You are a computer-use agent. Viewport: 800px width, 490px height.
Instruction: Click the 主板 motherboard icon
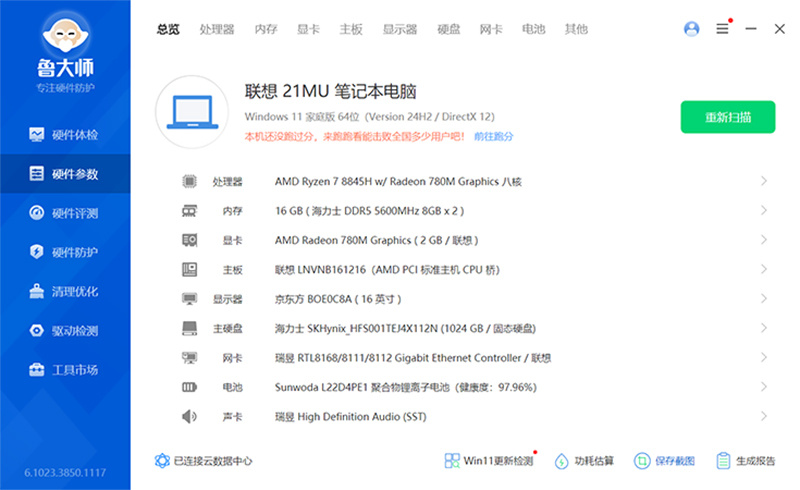[189, 270]
